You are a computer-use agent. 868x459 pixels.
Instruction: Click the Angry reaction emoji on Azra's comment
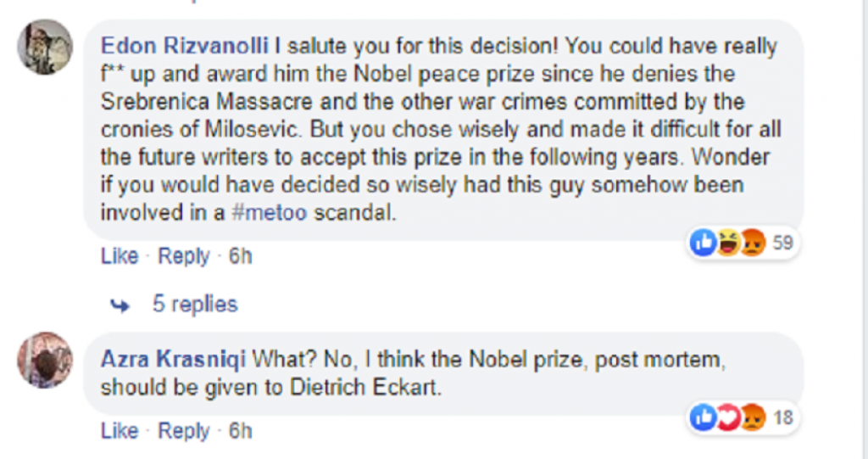click(x=752, y=417)
